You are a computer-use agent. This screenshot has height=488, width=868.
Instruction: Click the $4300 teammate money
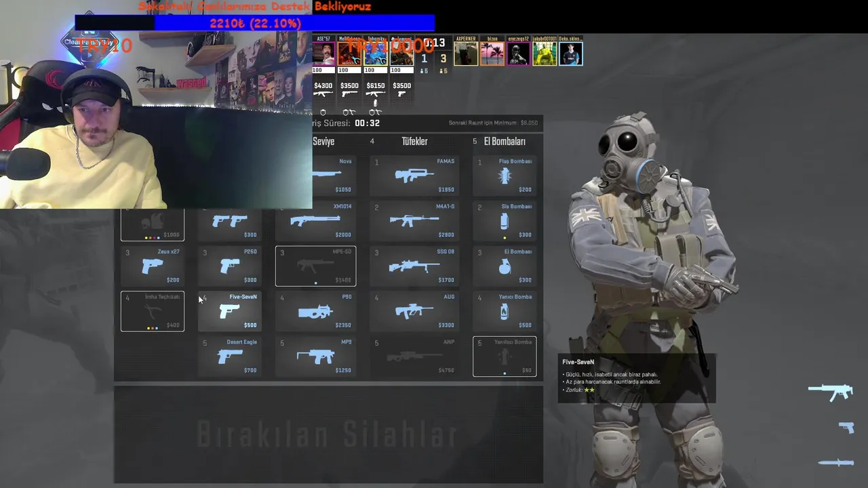click(x=323, y=85)
